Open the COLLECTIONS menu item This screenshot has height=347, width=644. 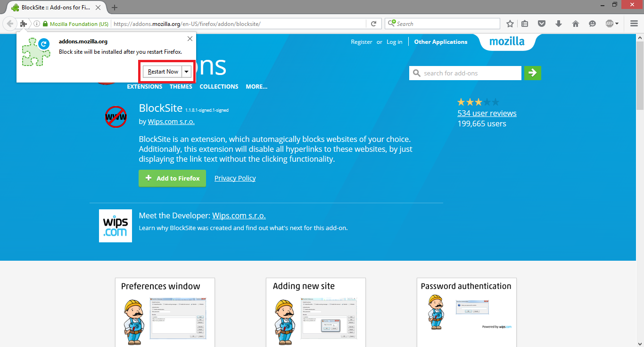tap(219, 87)
